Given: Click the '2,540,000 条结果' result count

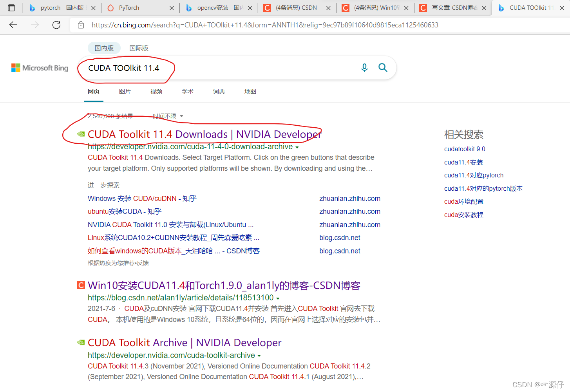Looking at the screenshot, I should click(110, 116).
